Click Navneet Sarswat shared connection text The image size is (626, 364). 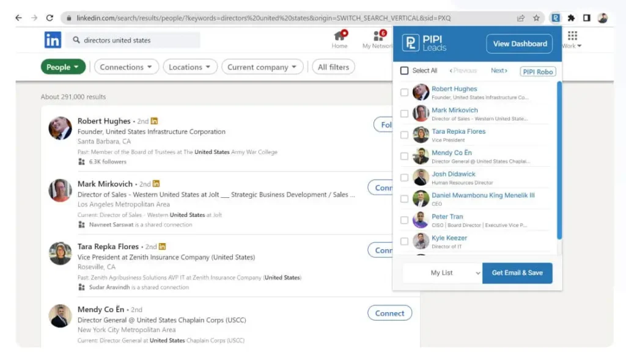(141, 225)
